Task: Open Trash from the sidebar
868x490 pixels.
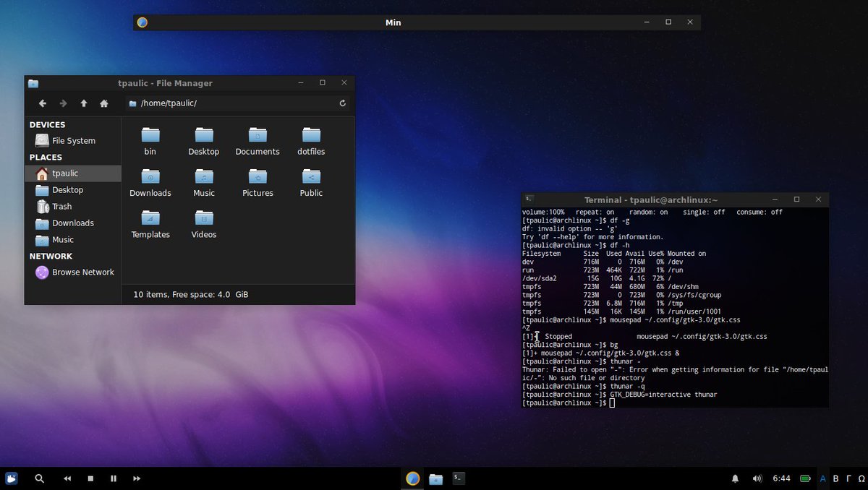Action: pyautogui.click(x=73, y=207)
